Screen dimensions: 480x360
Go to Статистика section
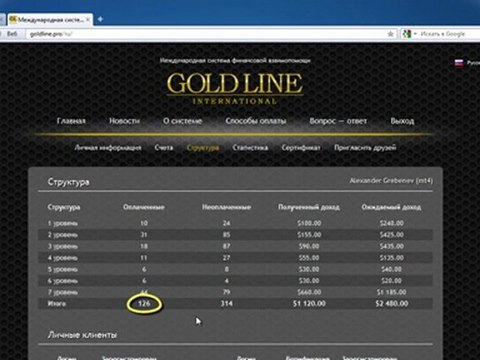[x=250, y=148]
